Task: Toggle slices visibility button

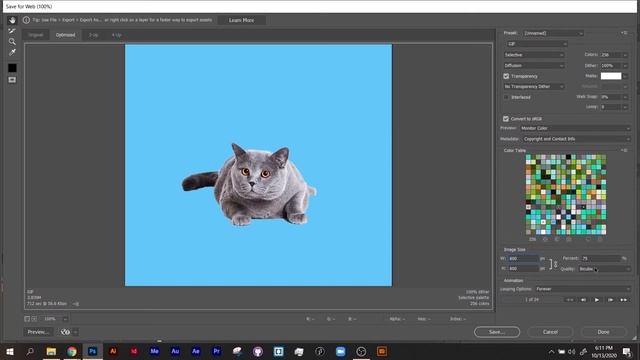Action: pyautogui.click(x=12, y=80)
